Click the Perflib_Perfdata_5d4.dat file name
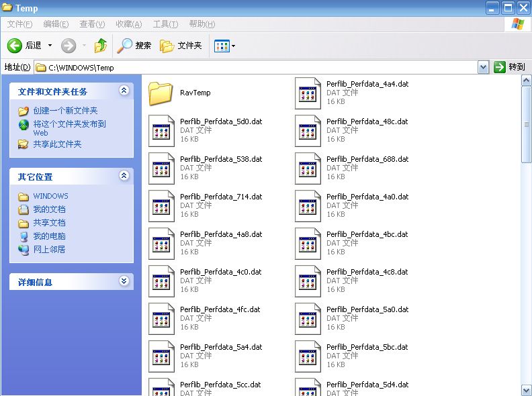 click(367, 385)
